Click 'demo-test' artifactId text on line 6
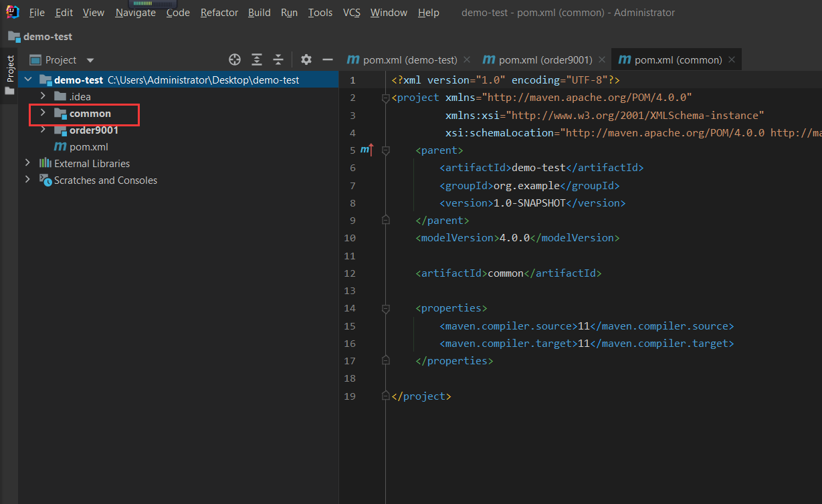The width and height of the screenshot is (822, 504). pos(538,168)
